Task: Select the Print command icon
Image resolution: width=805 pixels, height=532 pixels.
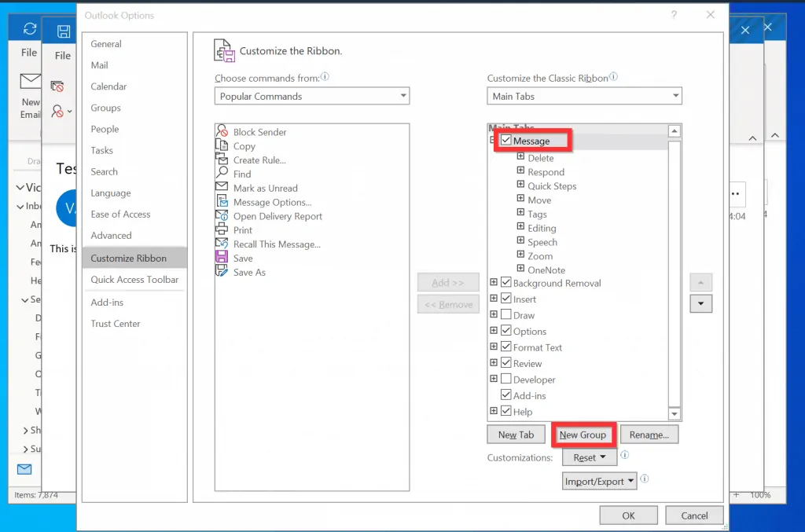Action: [x=222, y=229]
